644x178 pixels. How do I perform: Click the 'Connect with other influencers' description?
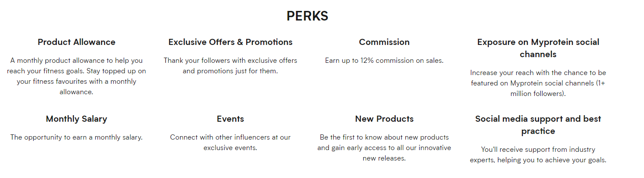(230, 143)
